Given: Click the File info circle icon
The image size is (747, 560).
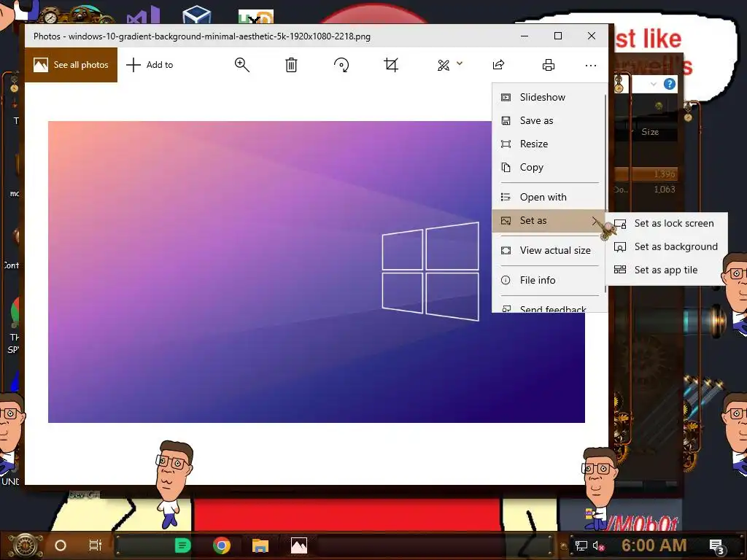Looking at the screenshot, I should tap(506, 281).
